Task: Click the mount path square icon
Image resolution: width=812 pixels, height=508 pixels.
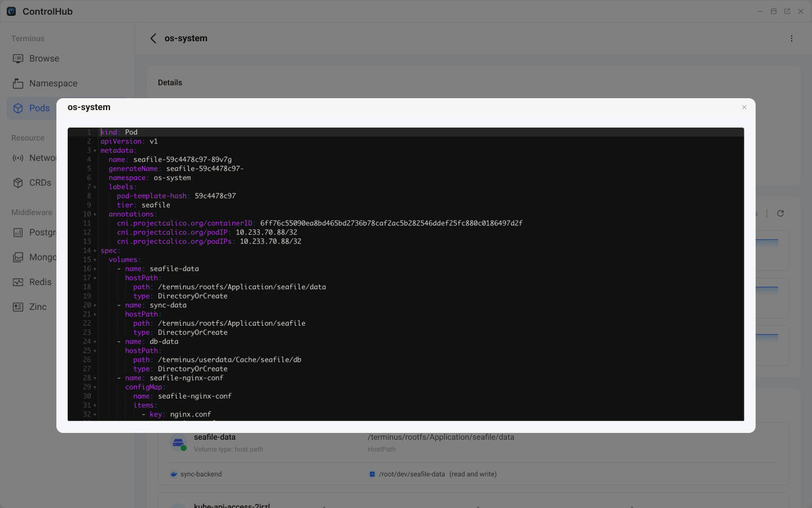Action: coord(372,474)
